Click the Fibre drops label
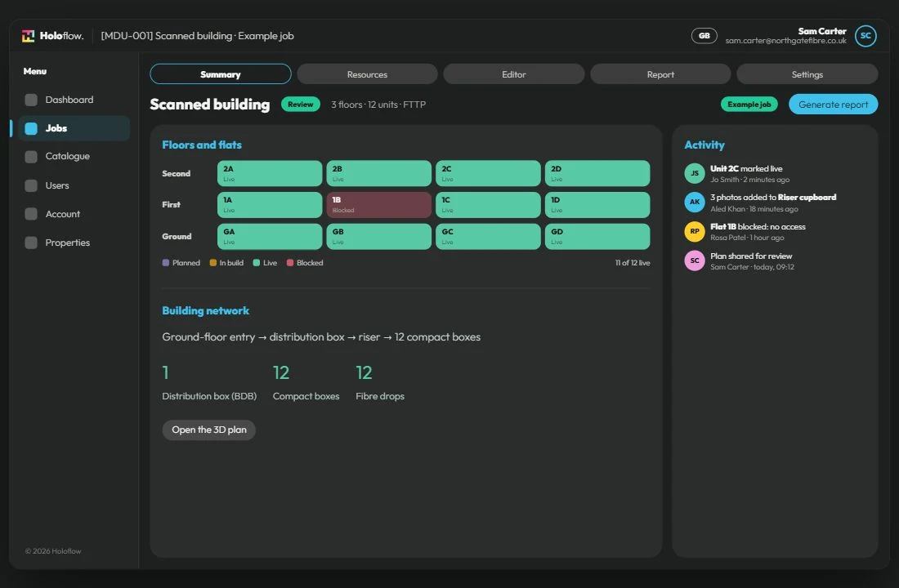 pyautogui.click(x=379, y=396)
